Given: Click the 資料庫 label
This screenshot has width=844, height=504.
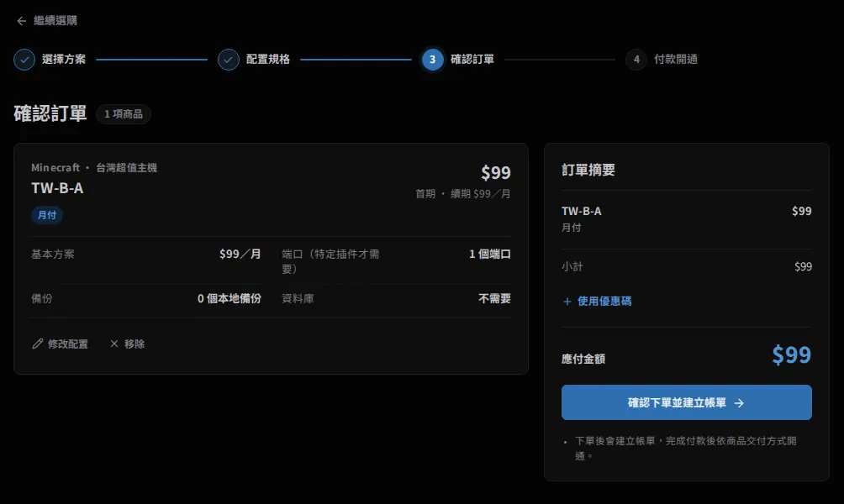Looking at the screenshot, I should [298, 298].
